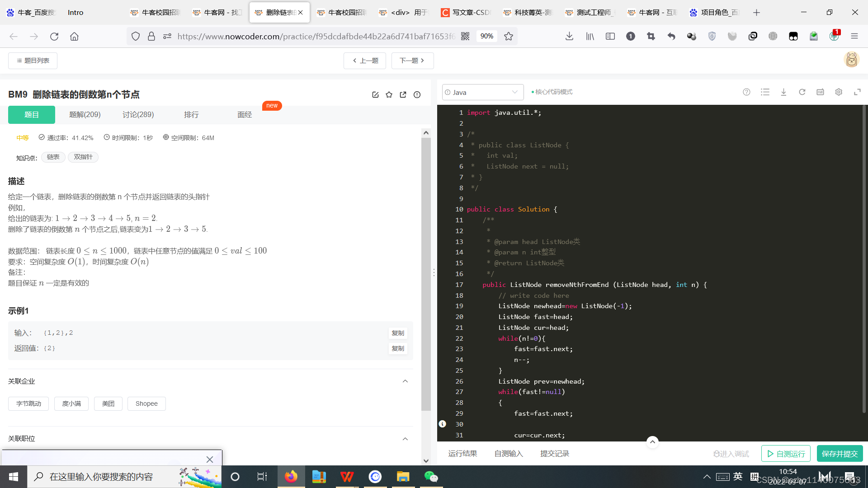
Task: Switch to the 排行 tab
Action: 192,115
